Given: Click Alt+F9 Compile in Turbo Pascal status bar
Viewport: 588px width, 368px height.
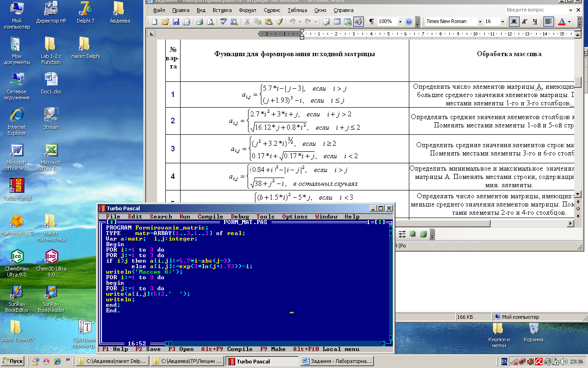Looking at the screenshot, I should click(227, 349).
